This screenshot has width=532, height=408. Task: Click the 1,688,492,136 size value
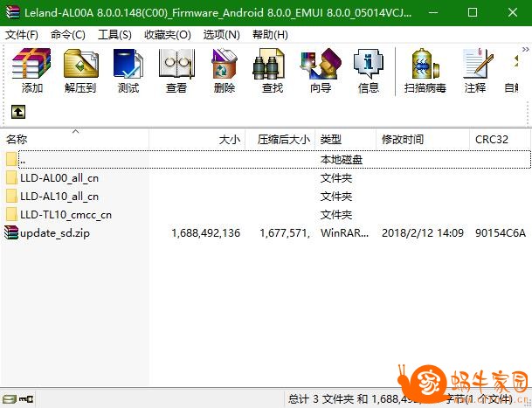click(206, 233)
